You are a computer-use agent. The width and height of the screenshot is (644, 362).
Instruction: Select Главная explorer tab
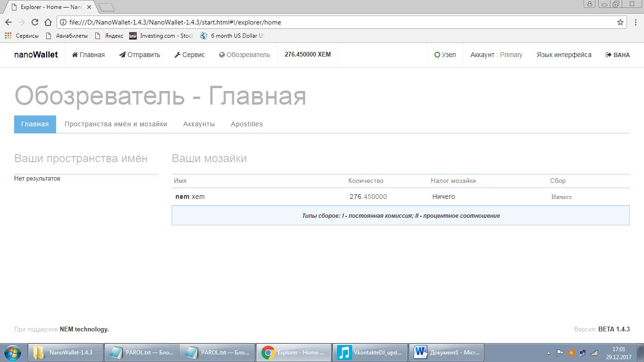(35, 124)
